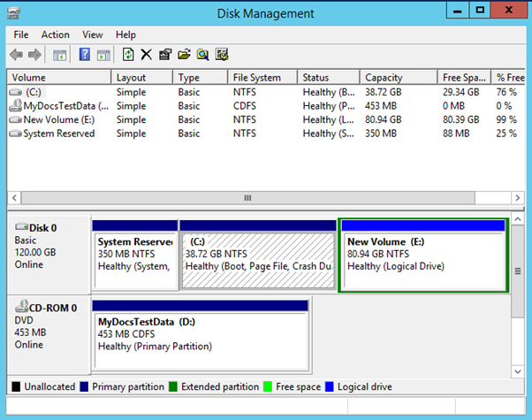532x420 pixels.
Task: Toggle the Show/Hide Console Tree icon
Action: pyautogui.click(x=60, y=55)
